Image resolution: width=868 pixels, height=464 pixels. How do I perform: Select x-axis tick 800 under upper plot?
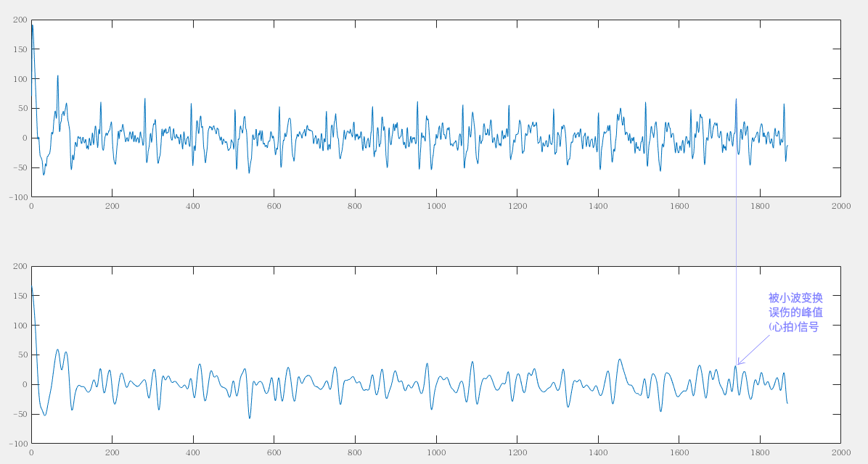355,206
